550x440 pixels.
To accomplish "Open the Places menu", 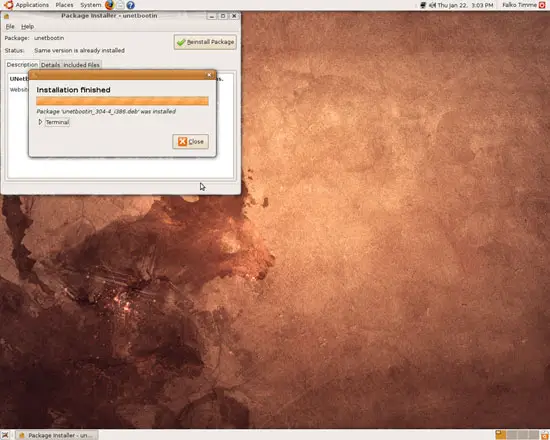I will point(65,5).
